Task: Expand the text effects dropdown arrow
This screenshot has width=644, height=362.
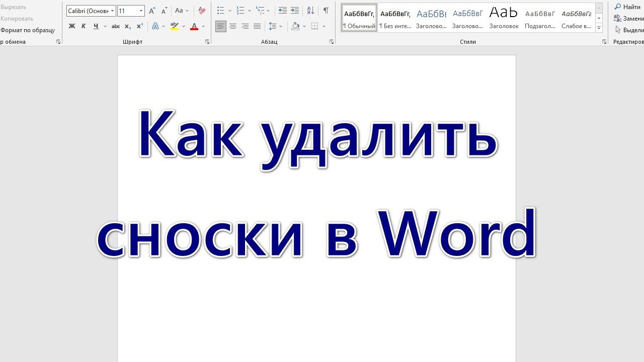Action: pos(164,26)
